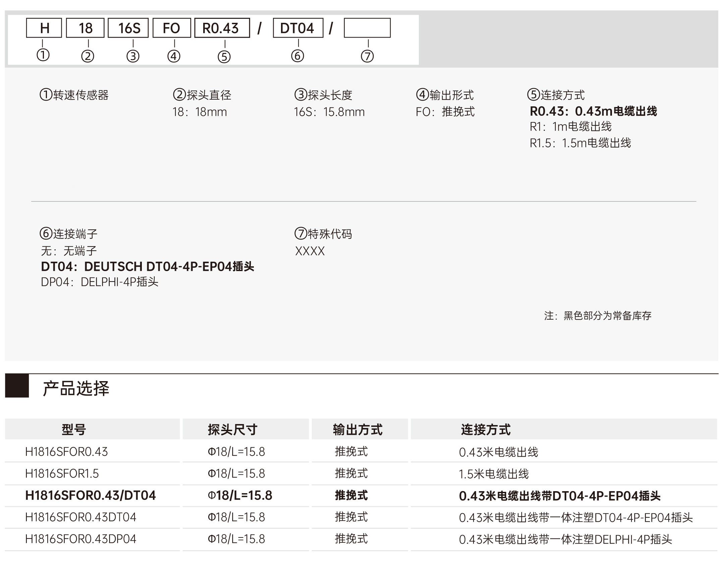Click '0.43米电缆出线带一体注塑DT04-4P-EP04插头' cell
Viewport: 728px width, 571px height.
pos(576,518)
